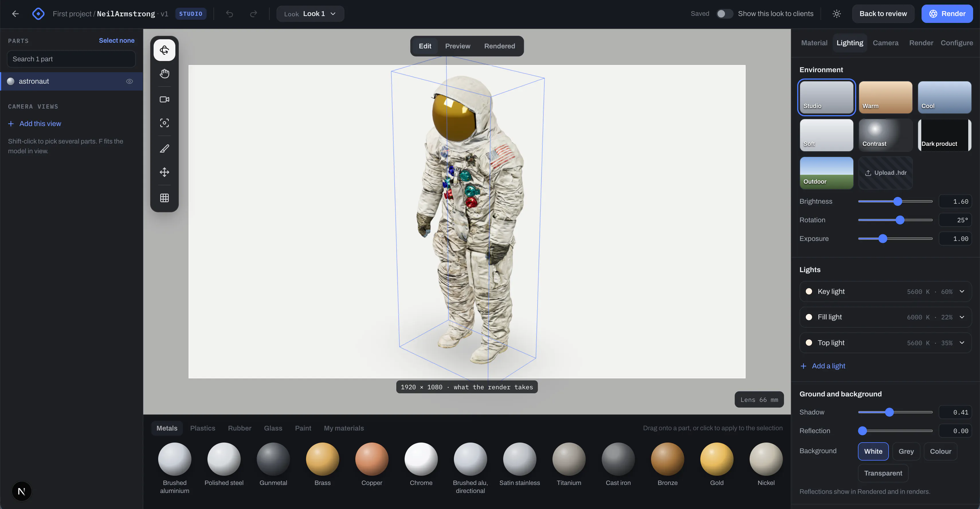Expand the Key light settings

(962, 291)
